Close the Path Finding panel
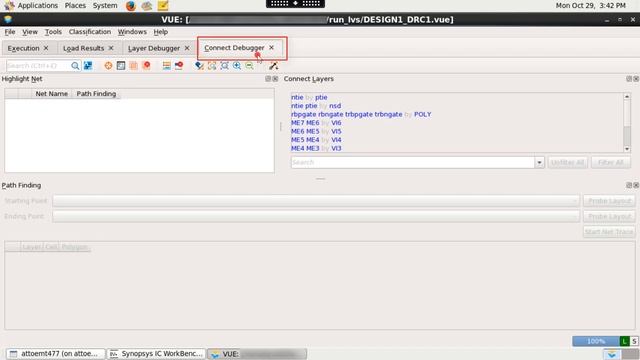640x360 pixels. point(636,185)
